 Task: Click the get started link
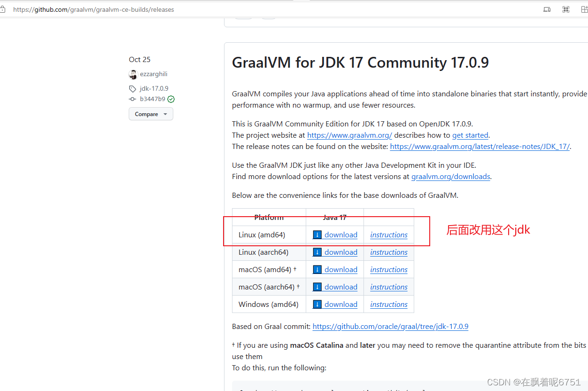point(470,135)
